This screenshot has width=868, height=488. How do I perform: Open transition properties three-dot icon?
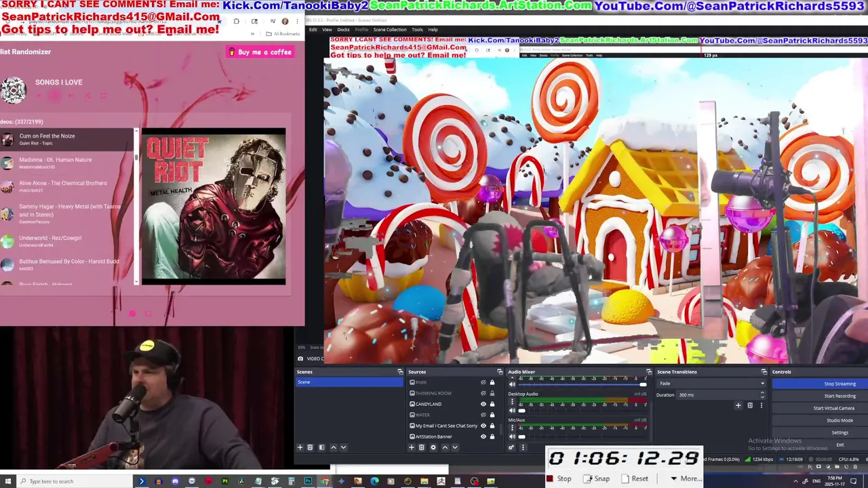click(761, 405)
